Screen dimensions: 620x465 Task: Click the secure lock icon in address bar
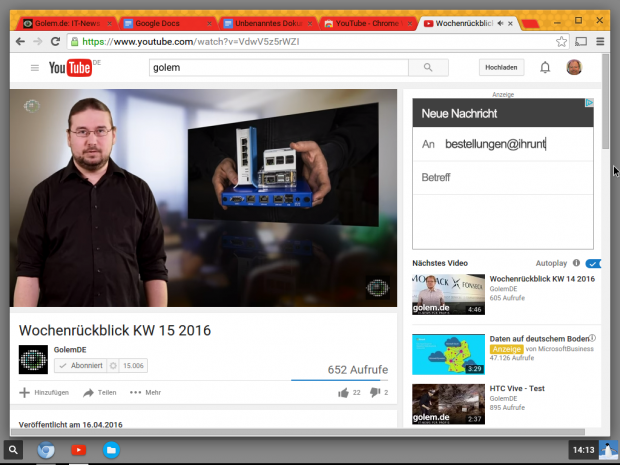click(x=74, y=42)
